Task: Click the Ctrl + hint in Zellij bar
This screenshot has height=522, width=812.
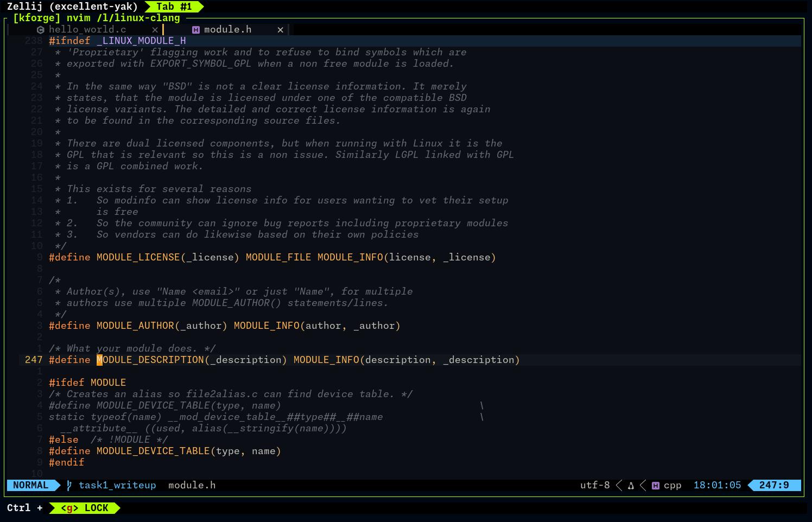Action: [24, 508]
